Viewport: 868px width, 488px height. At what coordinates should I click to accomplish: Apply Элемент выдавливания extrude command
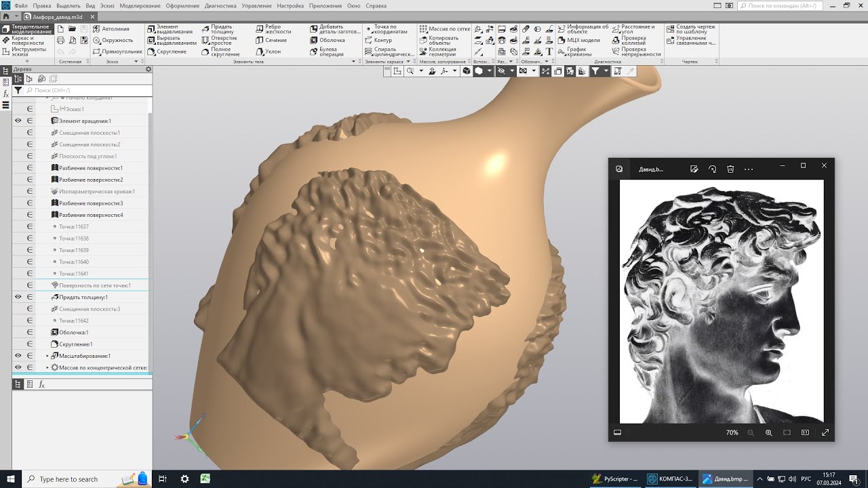click(171, 29)
